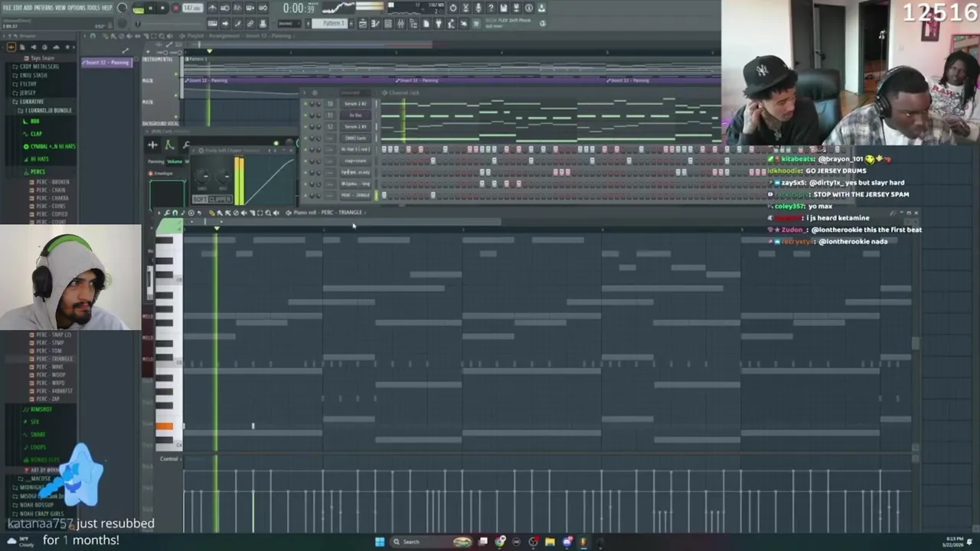Select the PERC - TRIANGLE channel button

click(355, 195)
